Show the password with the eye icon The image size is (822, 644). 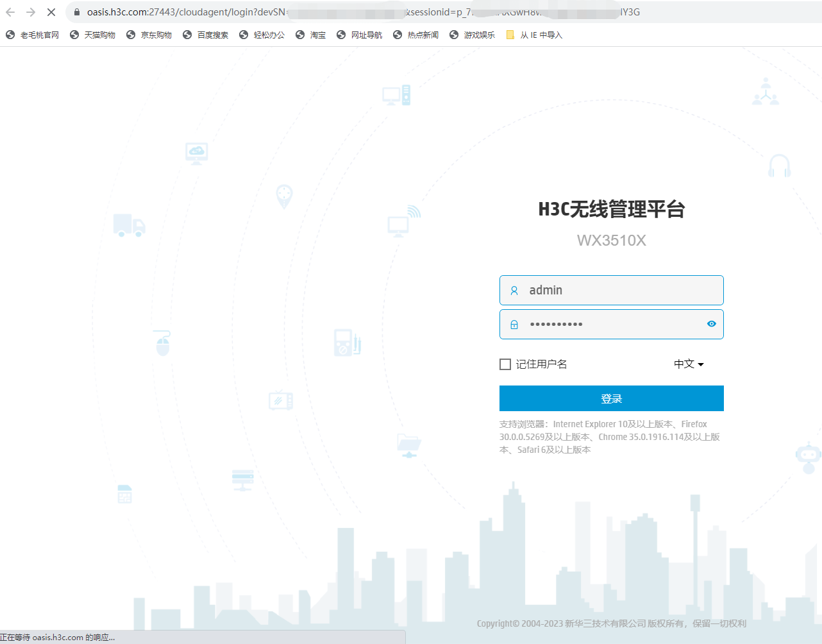[711, 324]
